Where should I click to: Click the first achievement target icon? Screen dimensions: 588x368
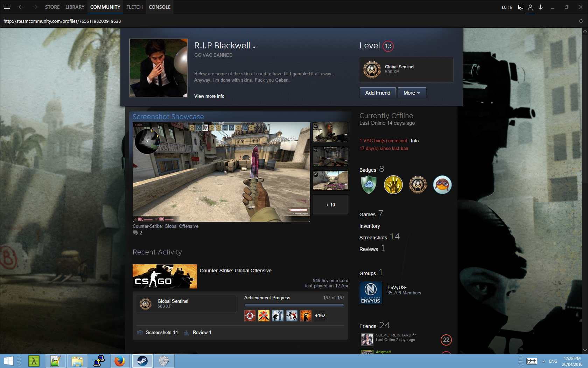click(250, 316)
